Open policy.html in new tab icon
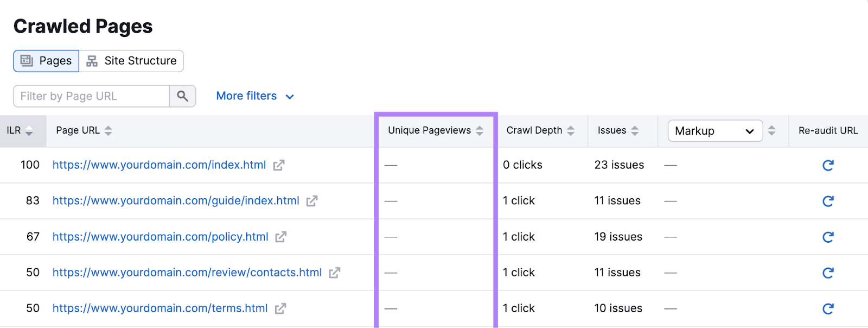868x328 pixels. 280,237
